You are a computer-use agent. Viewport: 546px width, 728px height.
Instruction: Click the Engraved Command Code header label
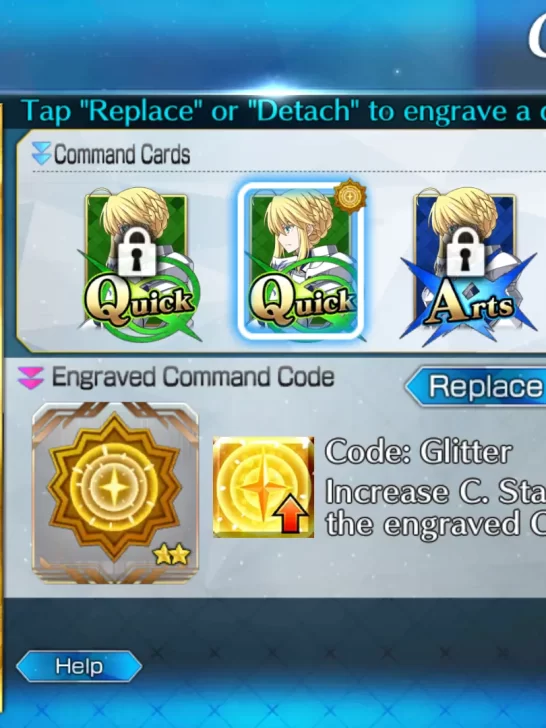(x=193, y=377)
